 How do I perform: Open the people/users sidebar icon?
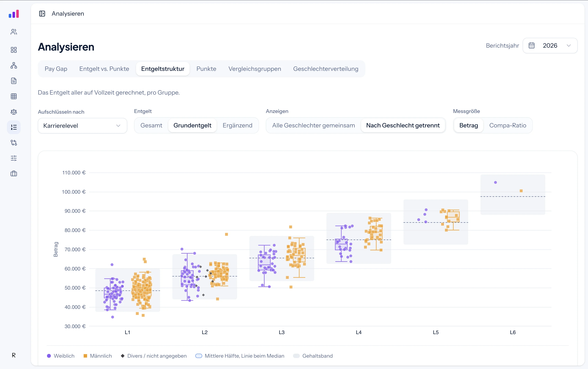click(x=14, y=32)
